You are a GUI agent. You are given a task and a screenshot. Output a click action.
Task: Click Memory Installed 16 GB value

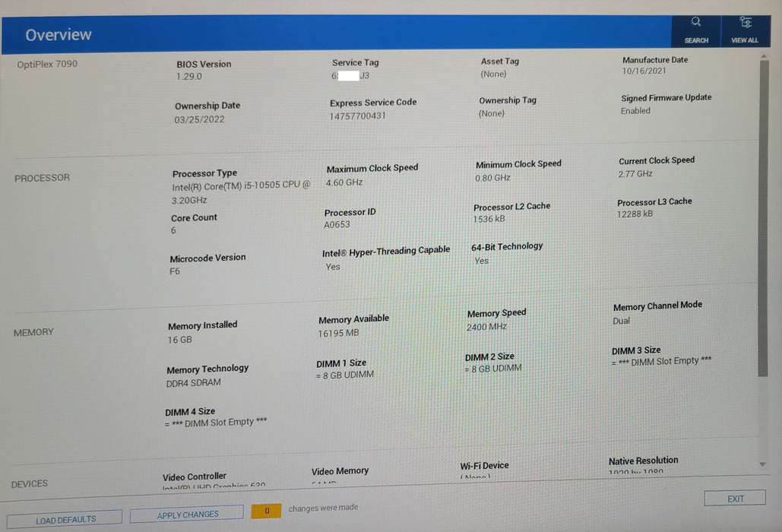(x=179, y=340)
